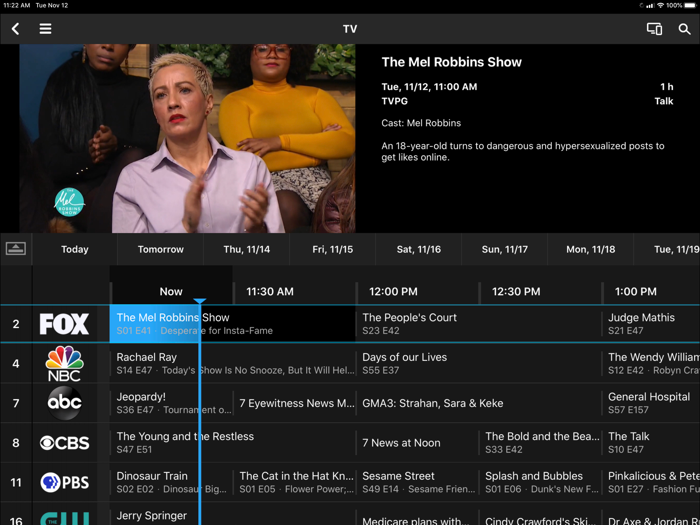Switch to the Today tab
Viewport: 700px width, 525px height.
75,249
